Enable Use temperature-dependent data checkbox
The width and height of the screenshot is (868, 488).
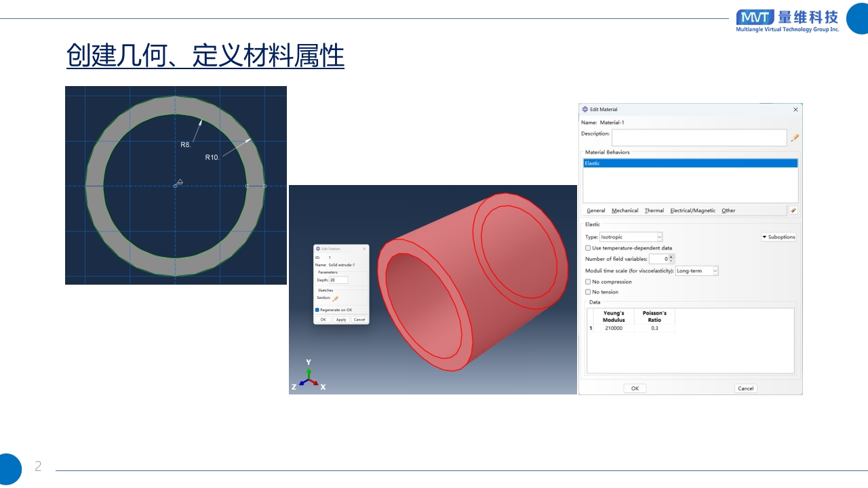coord(588,248)
